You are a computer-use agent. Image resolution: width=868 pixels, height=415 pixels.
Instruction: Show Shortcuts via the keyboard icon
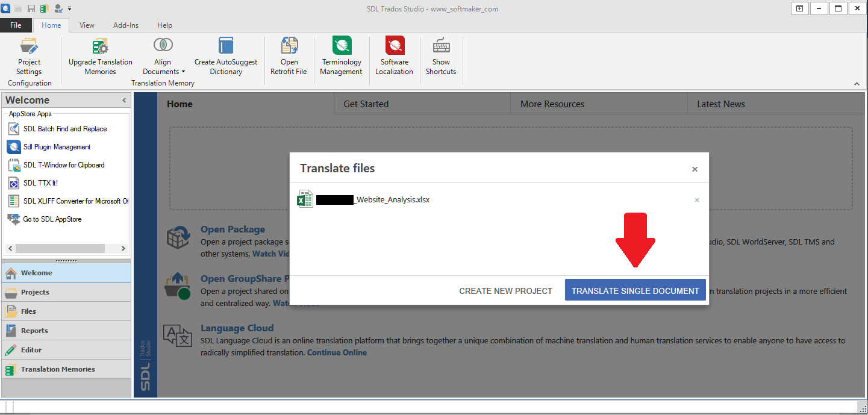click(x=441, y=56)
